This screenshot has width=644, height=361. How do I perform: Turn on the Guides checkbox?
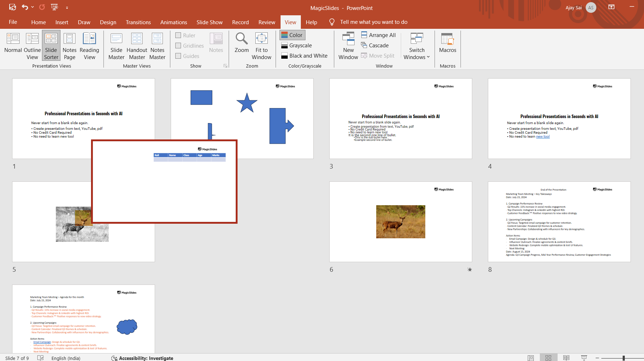[179, 56]
